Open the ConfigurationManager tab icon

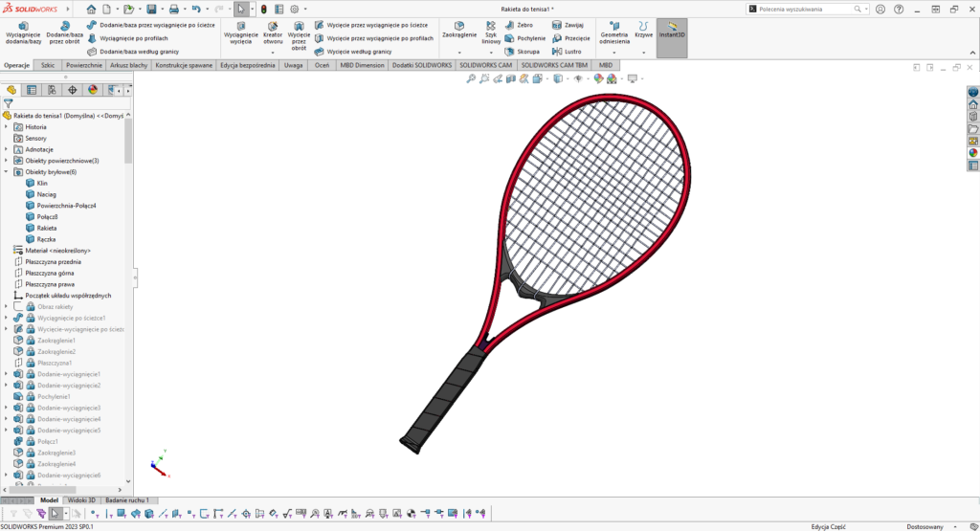[52, 90]
